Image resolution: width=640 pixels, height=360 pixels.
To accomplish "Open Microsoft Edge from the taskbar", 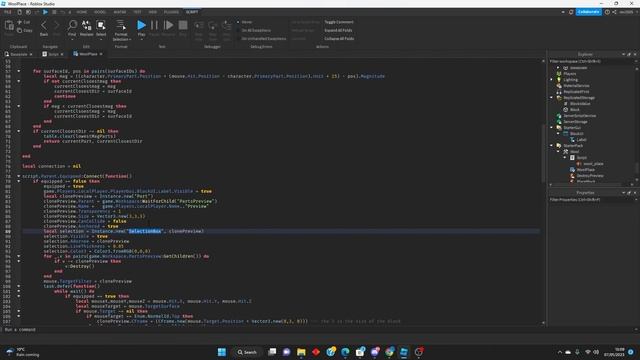I will click(x=345, y=352).
